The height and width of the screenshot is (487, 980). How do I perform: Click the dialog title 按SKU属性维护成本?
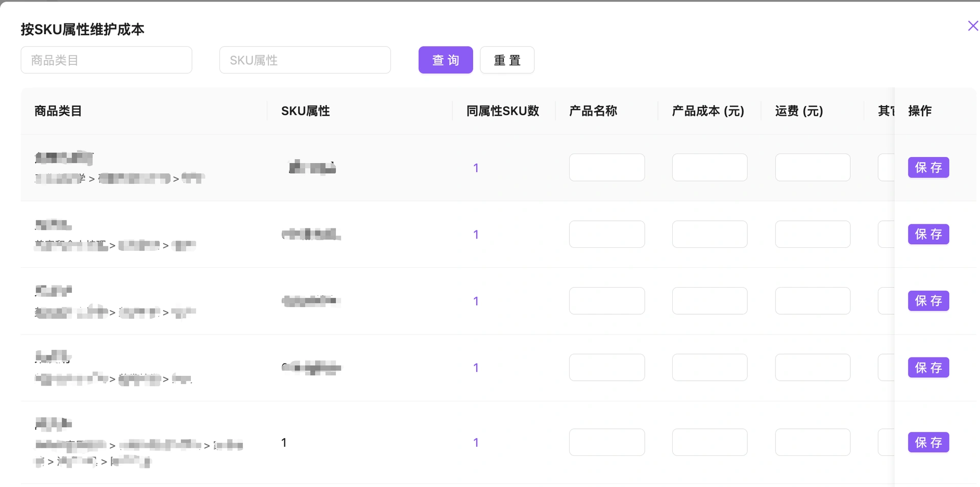pyautogui.click(x=82, y=29)
